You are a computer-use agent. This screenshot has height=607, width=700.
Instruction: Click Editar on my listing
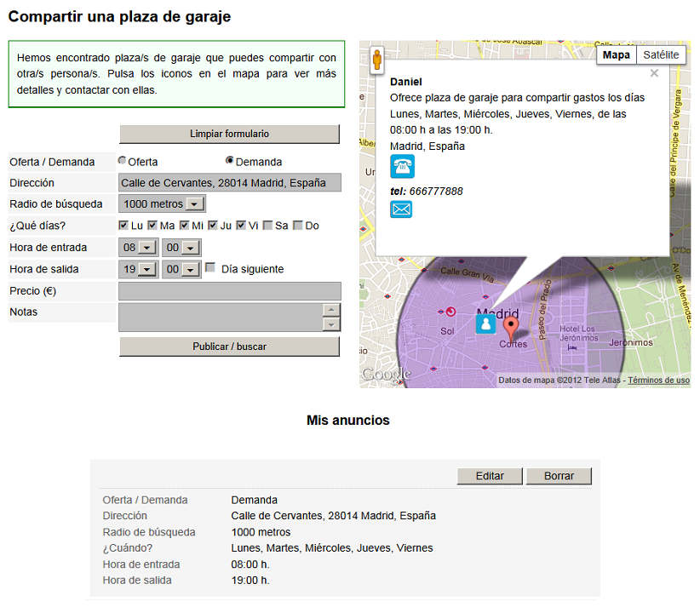point(490,476)
